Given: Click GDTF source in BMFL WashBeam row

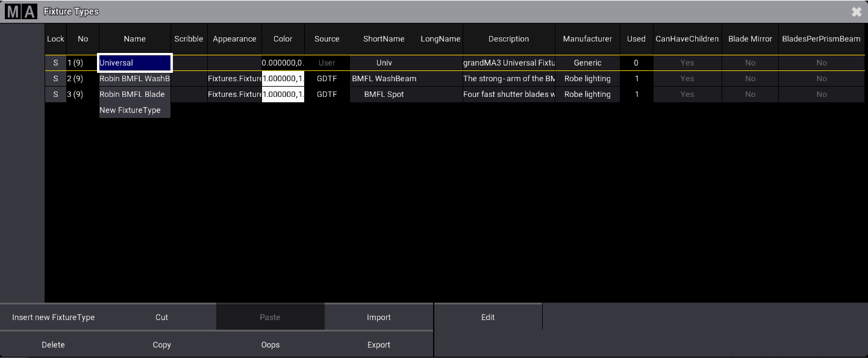Looking at the screenshot, I should [x=327, y=79].
